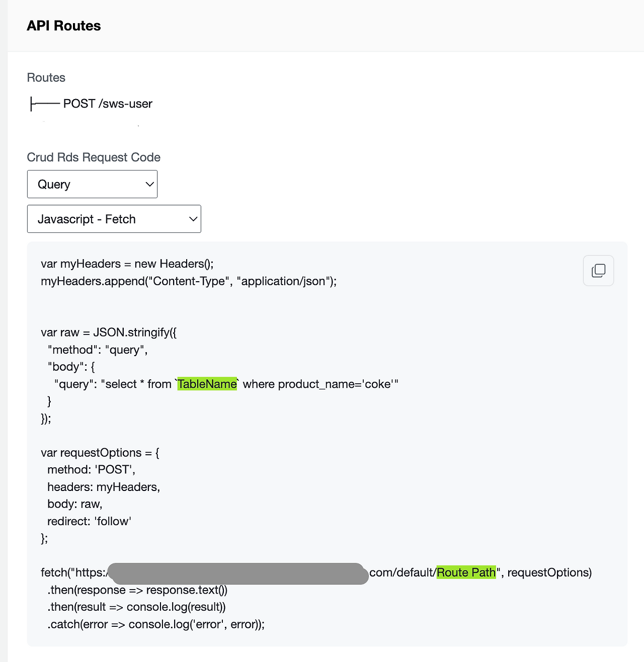The image size is (644, 662).
Task: Click the 'var requestOptions = {' line
Action: pyautogui.click(x=100, y=452)
